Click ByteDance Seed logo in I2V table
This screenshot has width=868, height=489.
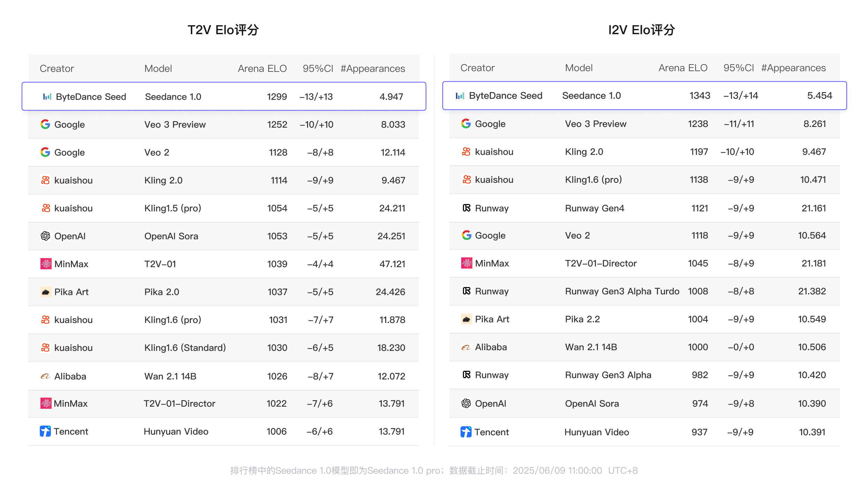click(x=460, y=96)
